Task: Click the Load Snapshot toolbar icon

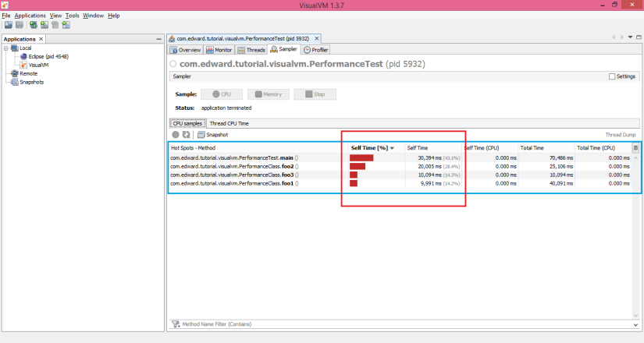Action: (8, 25)
